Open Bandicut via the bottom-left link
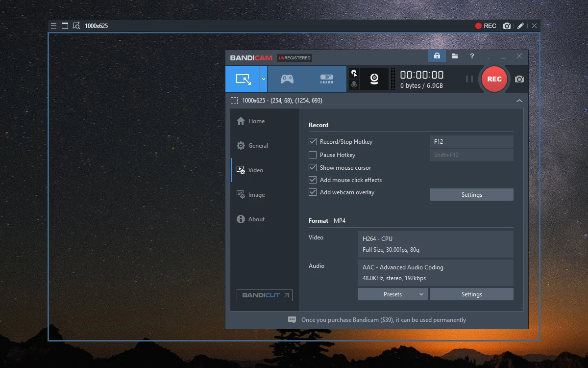Image resolution: width=588 pixels, height=368 pixels. [x=264, y=295]
